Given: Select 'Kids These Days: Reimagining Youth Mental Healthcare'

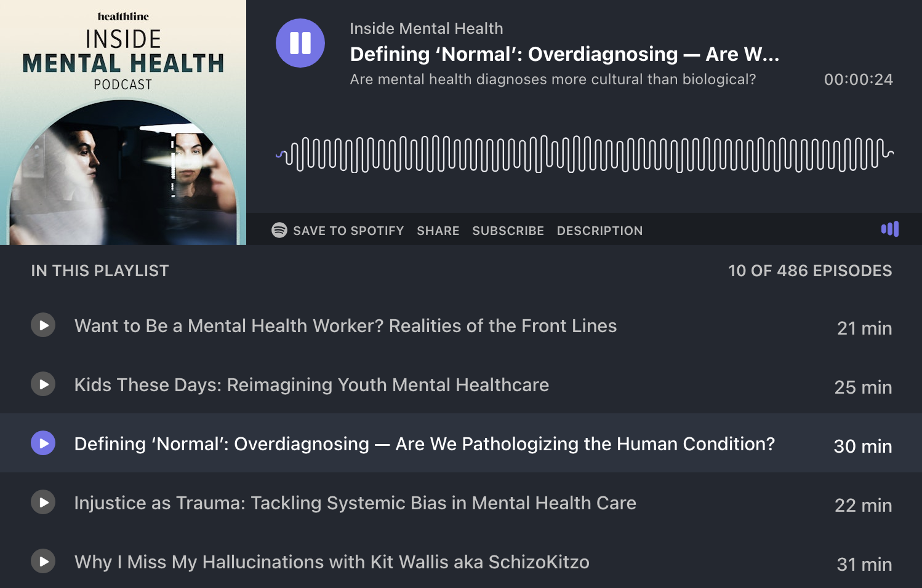Looking at the screenshot, I should coord(312,385).
